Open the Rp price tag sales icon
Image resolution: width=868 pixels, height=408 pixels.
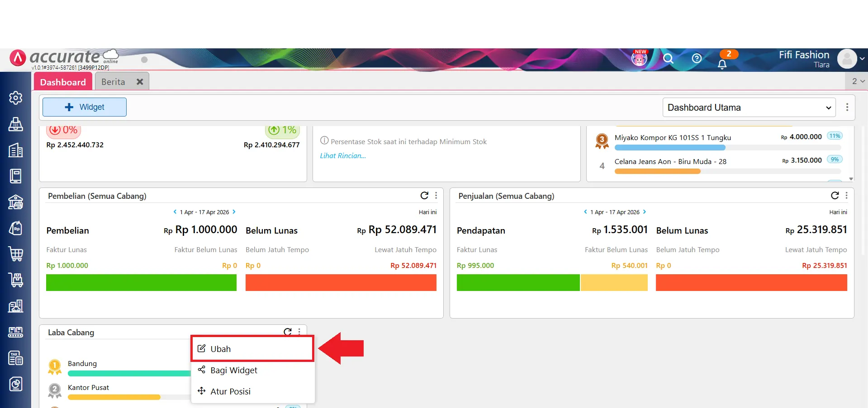[16, 228]
